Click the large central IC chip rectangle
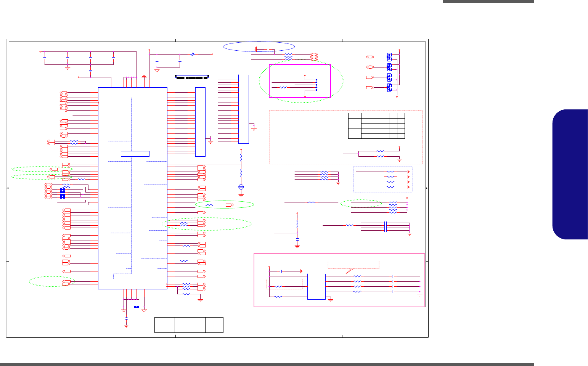The image size is (588, 366). tap(133, 188)
